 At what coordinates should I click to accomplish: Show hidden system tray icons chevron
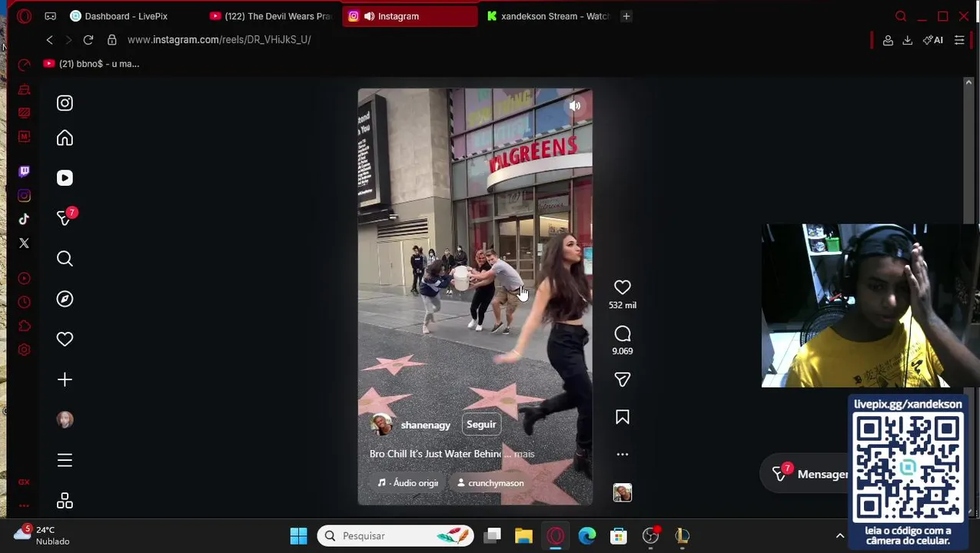[839, 535]
